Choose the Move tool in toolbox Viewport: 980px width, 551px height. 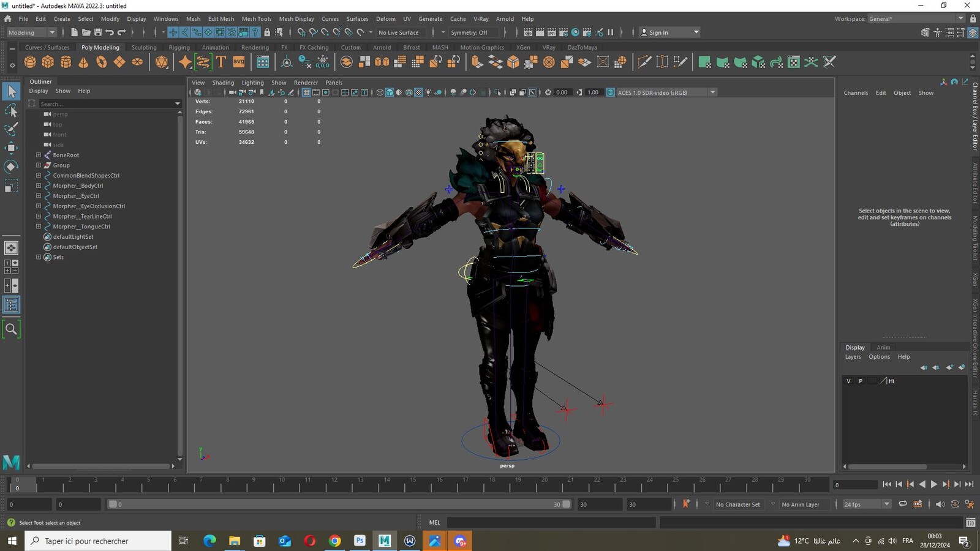tap(11, 148)
